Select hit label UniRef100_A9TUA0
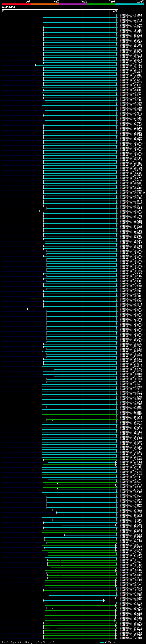Viewport: 146px width, 644px height. [x=131, y=30]
